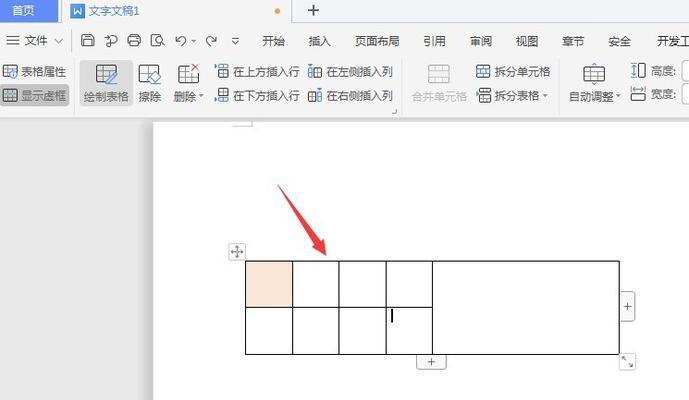
Task: Click the Undo arrow icon
Action: [x=181, y=41]
